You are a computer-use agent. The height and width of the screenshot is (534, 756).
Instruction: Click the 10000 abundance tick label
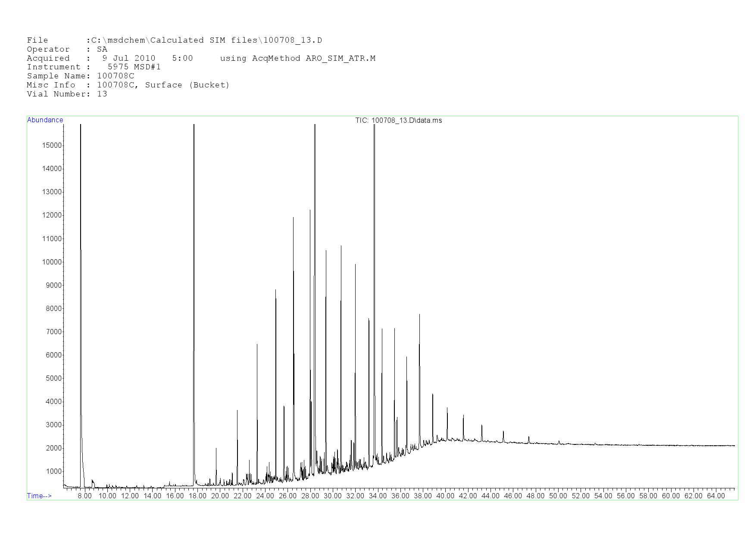[52, 262]
